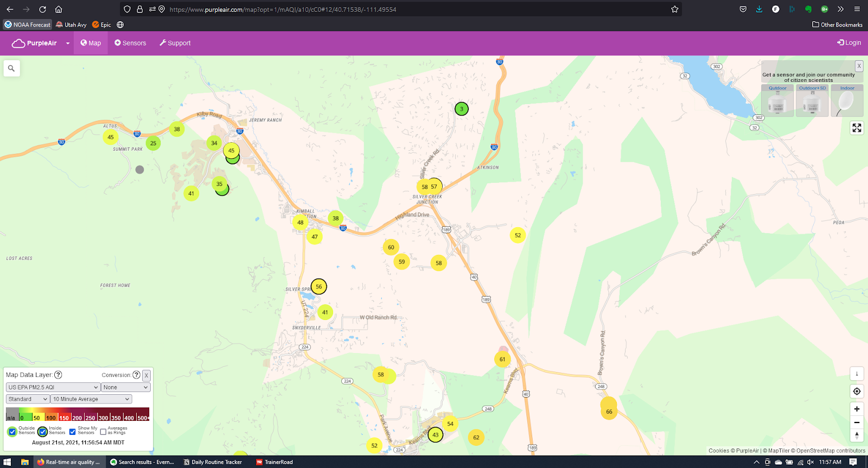Open the PurpleAir home logo

34,43
